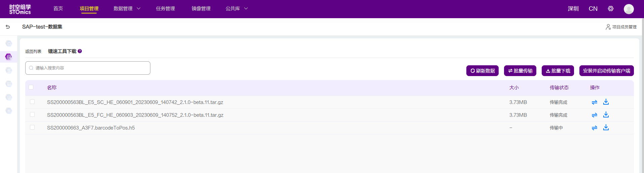Toggle the select-all checkbox in table header
The height and width of the screenshot is (173, 644).
(31, 88)
